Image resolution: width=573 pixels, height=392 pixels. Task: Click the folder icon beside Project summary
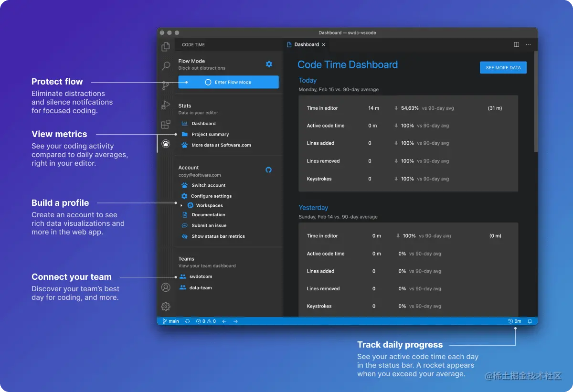[184, 134]
